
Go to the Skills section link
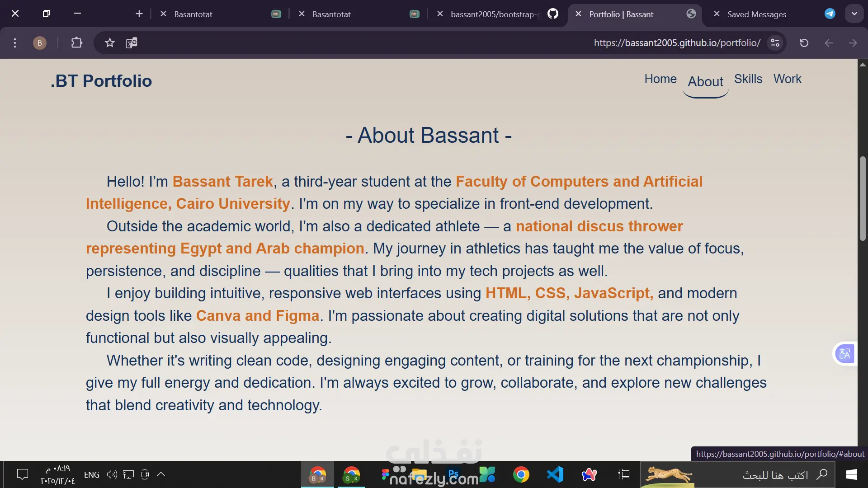pos(748,79)
